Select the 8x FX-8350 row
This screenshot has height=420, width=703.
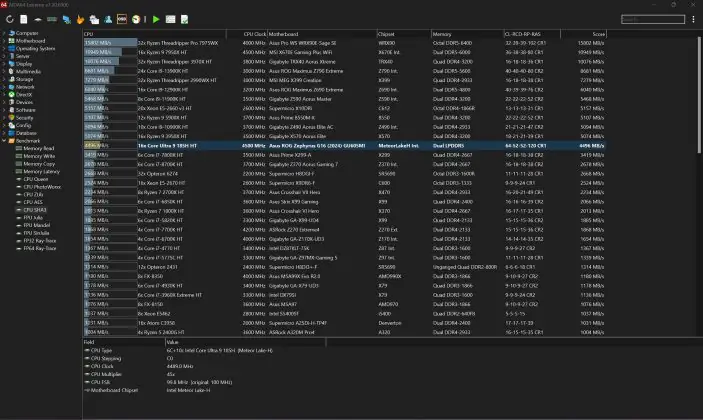[x=344, y=276]
